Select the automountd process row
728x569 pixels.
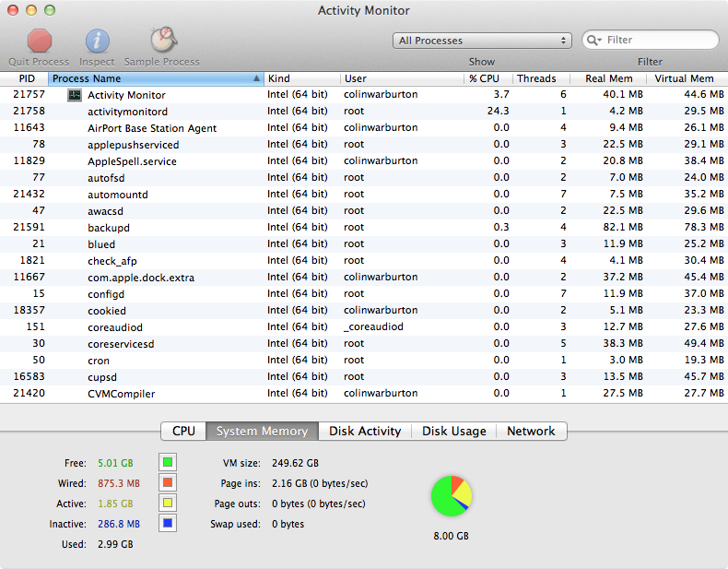(364, 195)
